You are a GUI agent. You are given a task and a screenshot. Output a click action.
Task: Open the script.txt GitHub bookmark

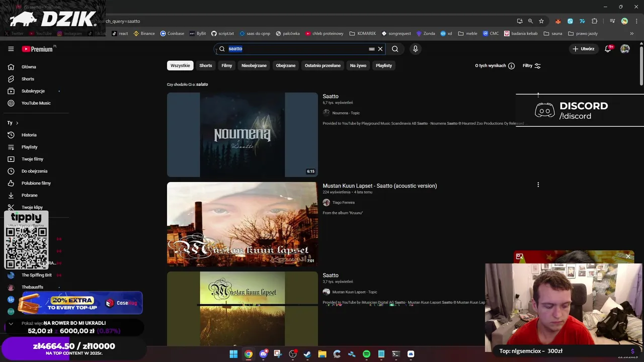(x=222, y=34)
